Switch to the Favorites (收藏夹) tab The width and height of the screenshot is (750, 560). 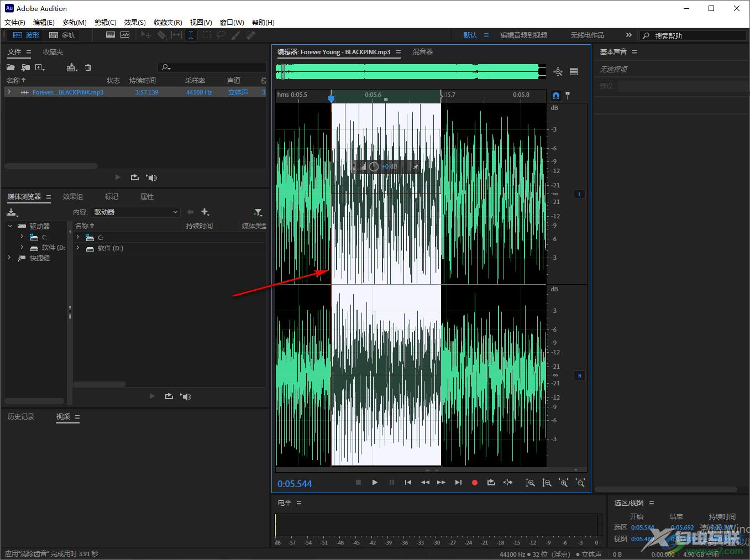tap(53, 52)
